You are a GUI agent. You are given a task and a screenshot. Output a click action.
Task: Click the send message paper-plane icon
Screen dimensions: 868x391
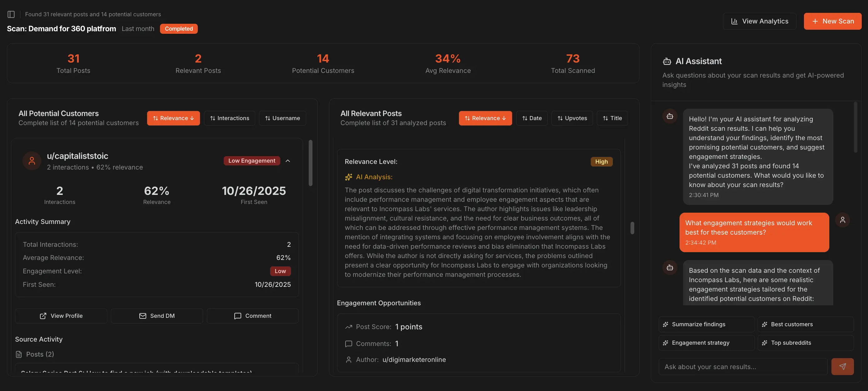point(842,366)
